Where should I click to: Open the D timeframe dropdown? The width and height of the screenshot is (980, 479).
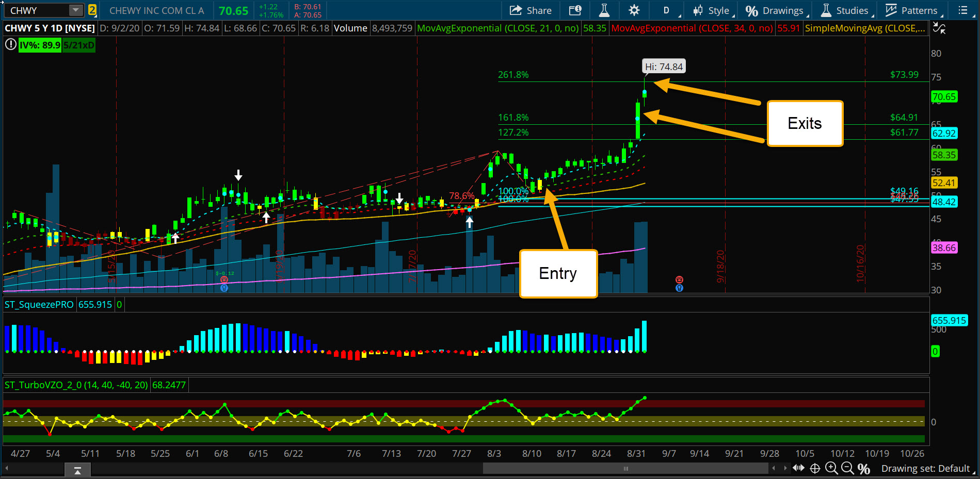(x=666, y=10)
